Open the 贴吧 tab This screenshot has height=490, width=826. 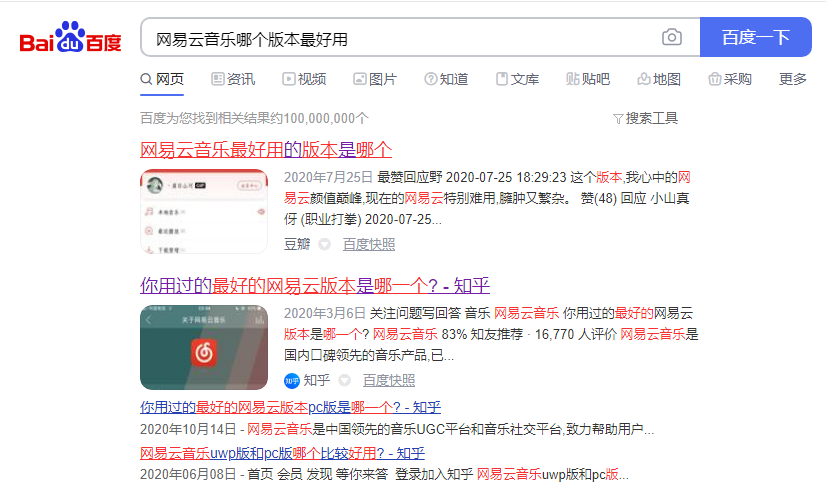[x=587, y=79]
